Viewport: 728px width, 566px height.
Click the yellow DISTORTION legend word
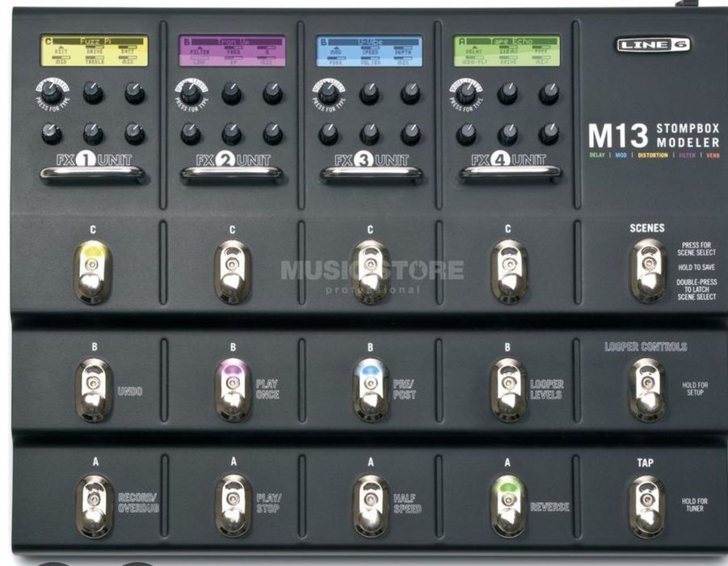pyautogui.click(x=653, y=155)
